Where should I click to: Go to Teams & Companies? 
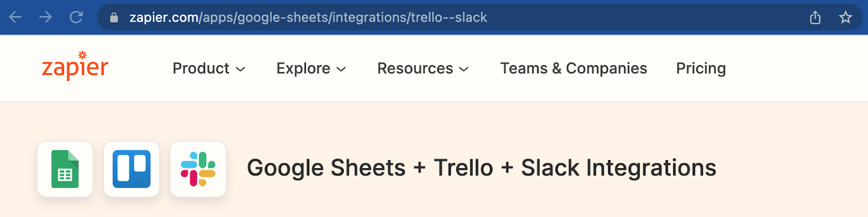[x=573, y=68]
